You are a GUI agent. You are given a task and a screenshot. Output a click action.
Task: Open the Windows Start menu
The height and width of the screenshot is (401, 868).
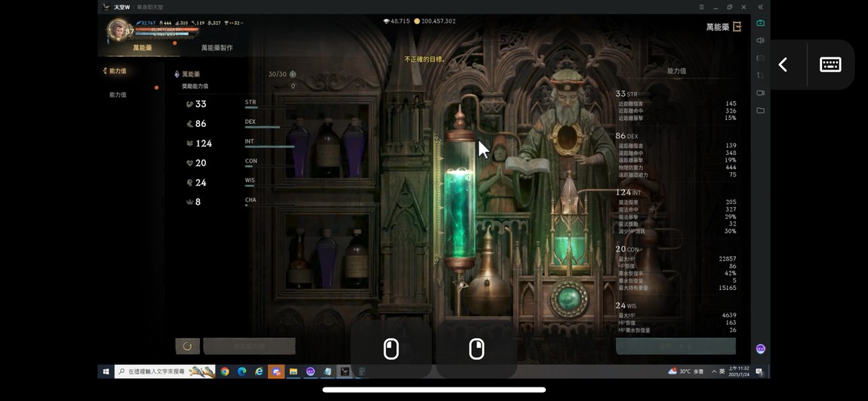106,372
